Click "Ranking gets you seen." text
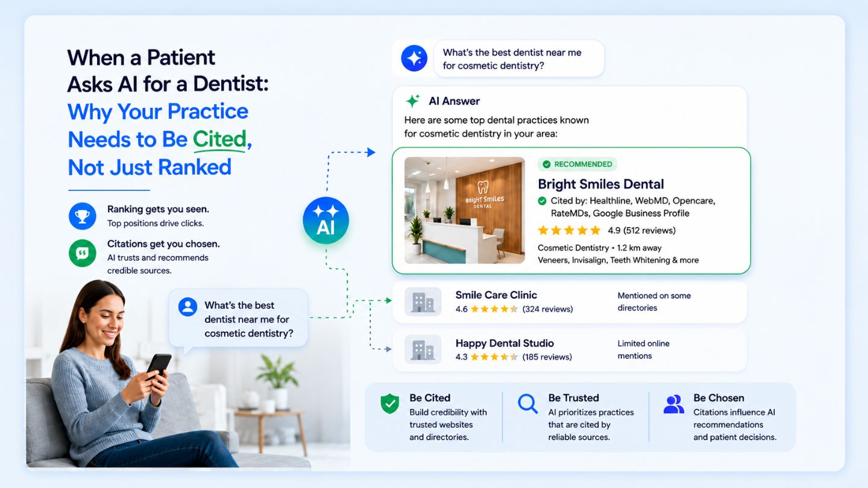Screen dimensions: 868x488 click(x=158, y=209)
